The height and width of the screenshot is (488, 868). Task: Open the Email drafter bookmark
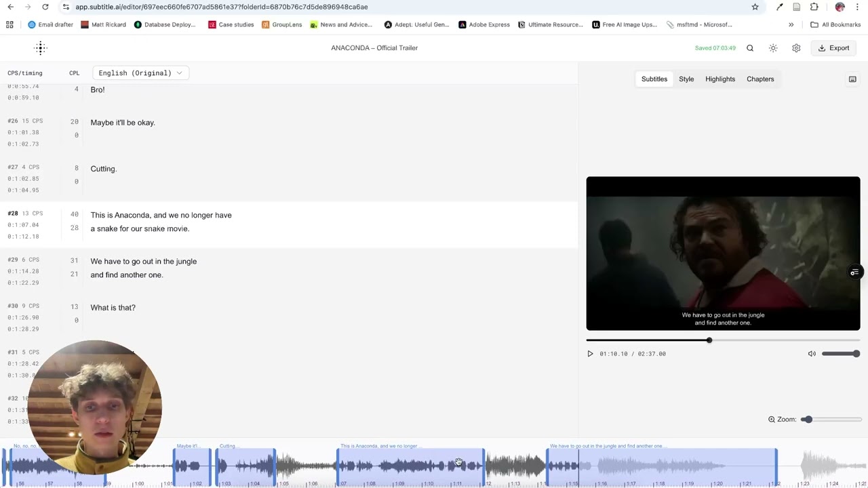coord(50,24)
